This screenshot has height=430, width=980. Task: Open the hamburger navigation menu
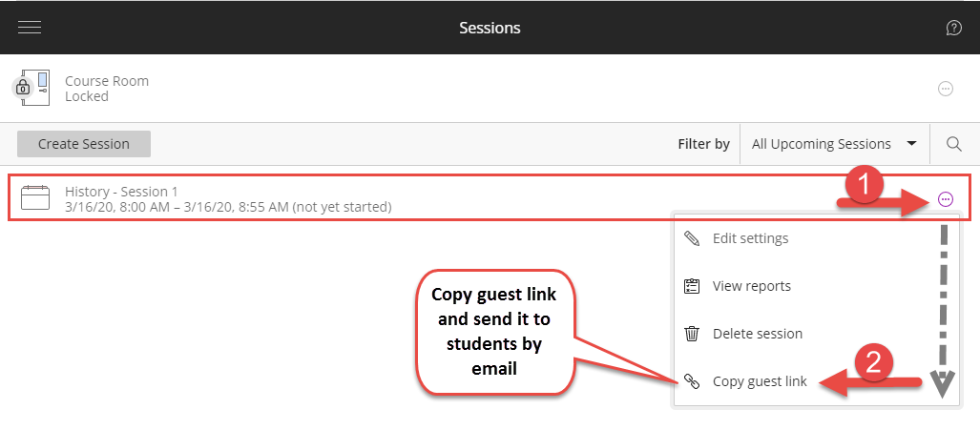click(x=30, y=28)
